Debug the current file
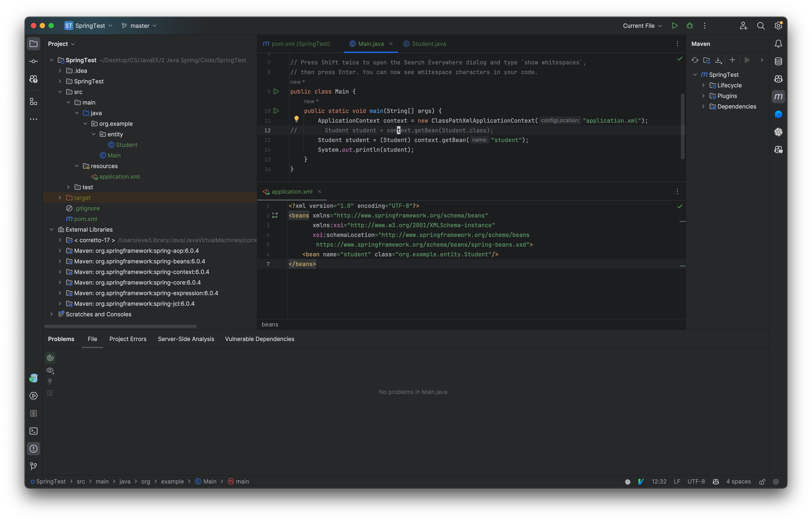The image size is (812, 521). (690, 26)
